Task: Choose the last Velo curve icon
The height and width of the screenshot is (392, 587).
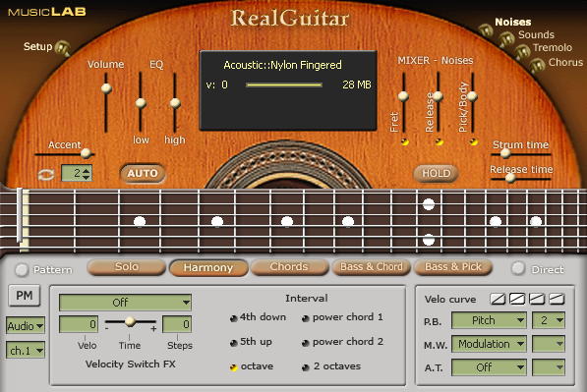Action: click(x=557, y=299)
